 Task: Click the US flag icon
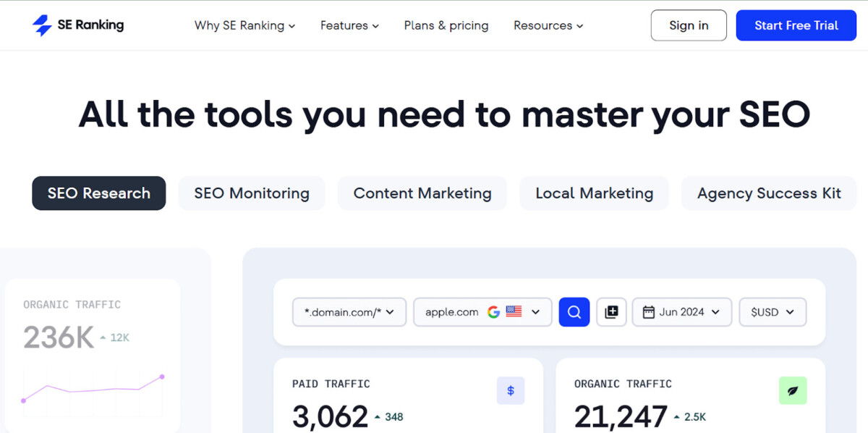point(514,312)
